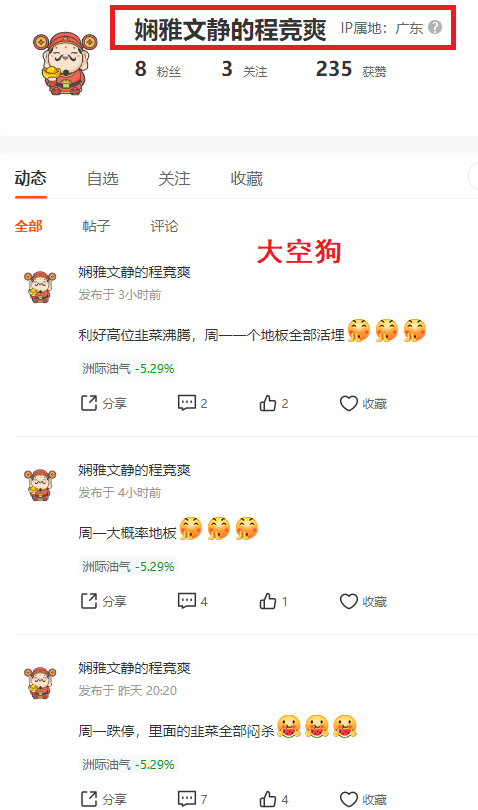The image size is (478, 810).
Task: Click the IP属地 help question mark icon
Action: [435, 27]
